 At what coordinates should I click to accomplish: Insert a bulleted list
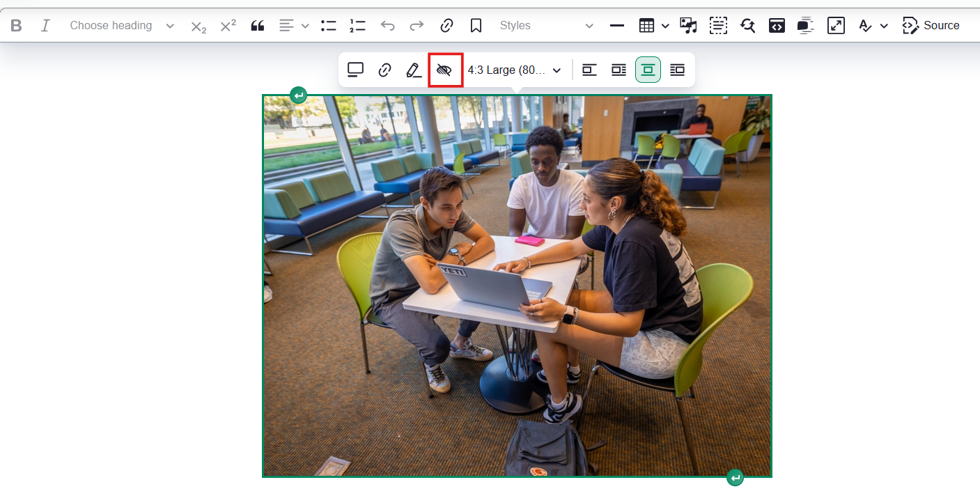coord(328,26)
